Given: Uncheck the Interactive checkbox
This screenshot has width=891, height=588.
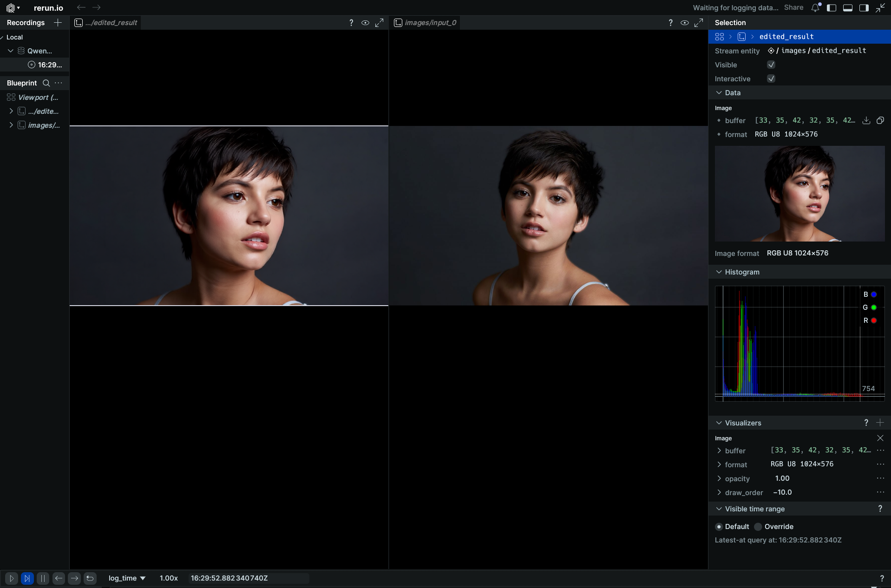Looking at the screenshot, I should coord(771,79).
